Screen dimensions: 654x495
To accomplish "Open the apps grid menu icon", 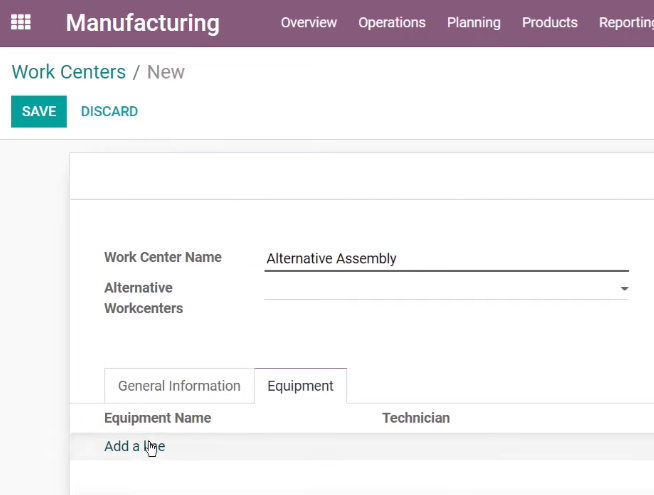I will (x=20, y=22).
